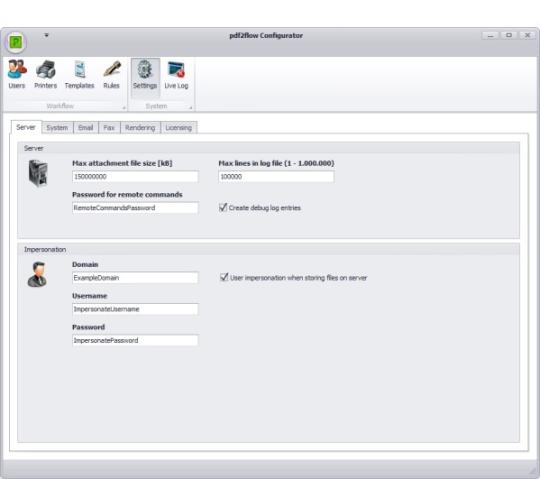This screenshot has height=479, width=540.
Task: Click the 'Impersonation' group header
Action: tap(45, 249)
